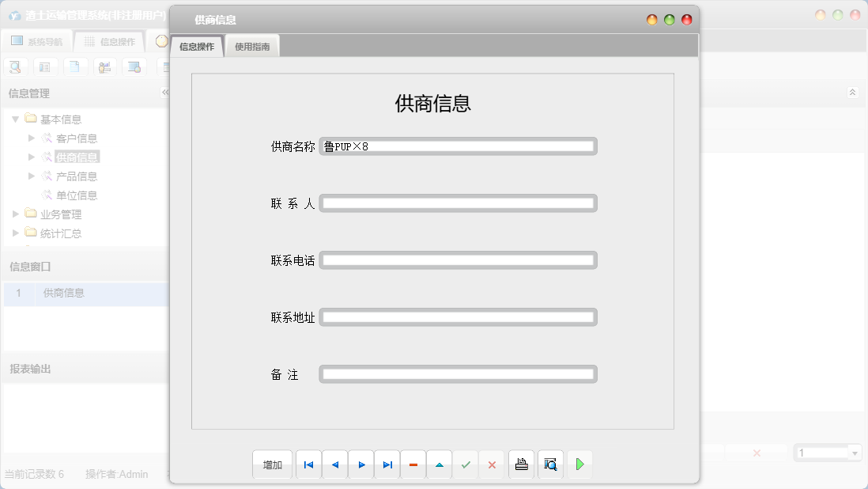868x489 pixels.
Task: Expand the 业务管理 tree node
Action: coord(13,214)
